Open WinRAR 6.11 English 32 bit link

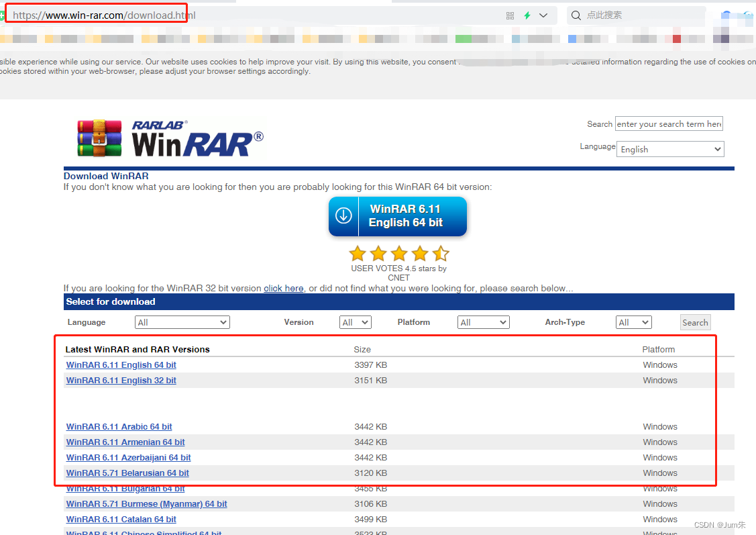coord(121,381)
